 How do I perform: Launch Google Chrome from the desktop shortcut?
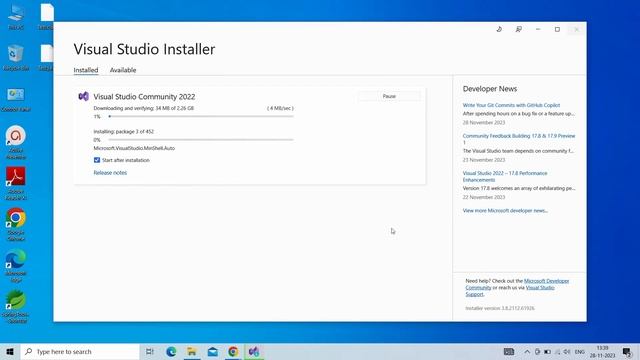point(16,224)
